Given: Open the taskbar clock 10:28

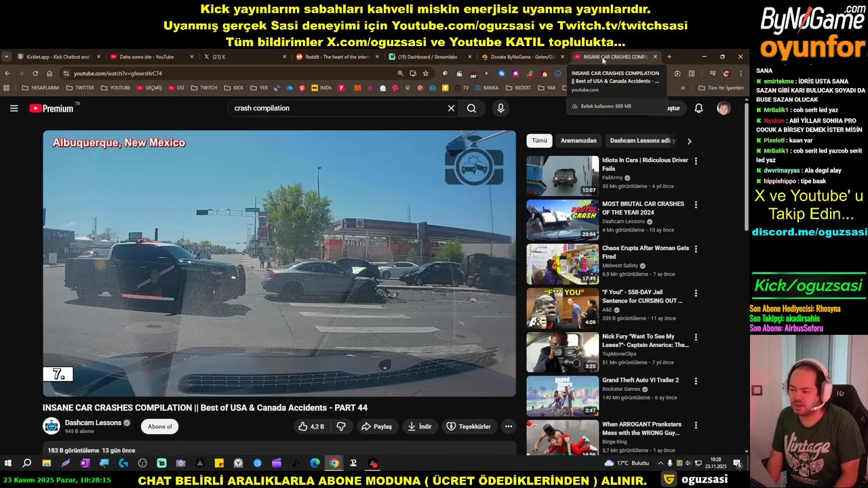Looking at the screenshot, I should (716, 464).
